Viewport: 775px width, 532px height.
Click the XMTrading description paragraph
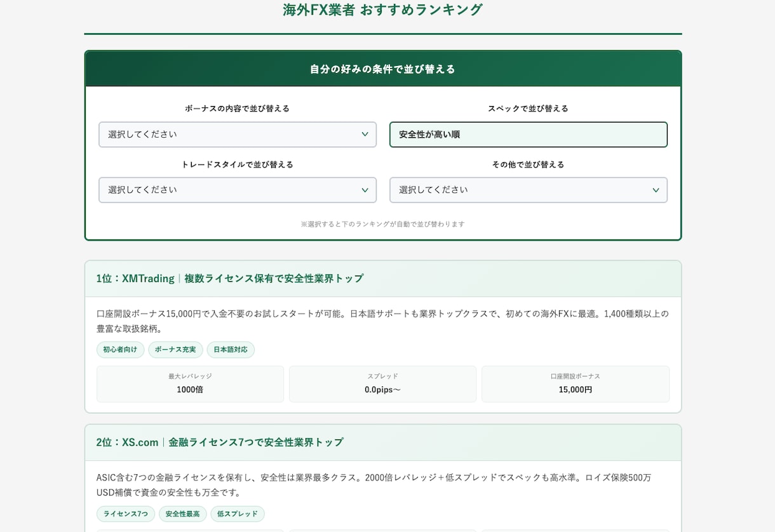[x=383, y=321]
